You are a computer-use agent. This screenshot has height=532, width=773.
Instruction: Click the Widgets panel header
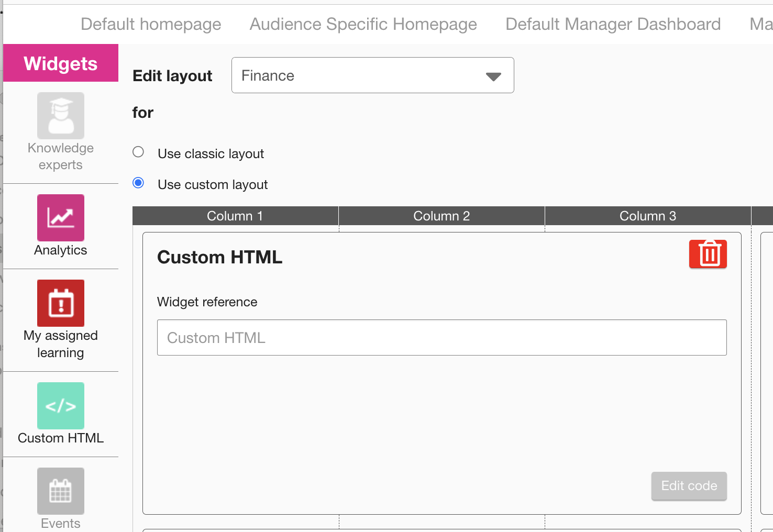pyautogui.click(x=61, y=63)
